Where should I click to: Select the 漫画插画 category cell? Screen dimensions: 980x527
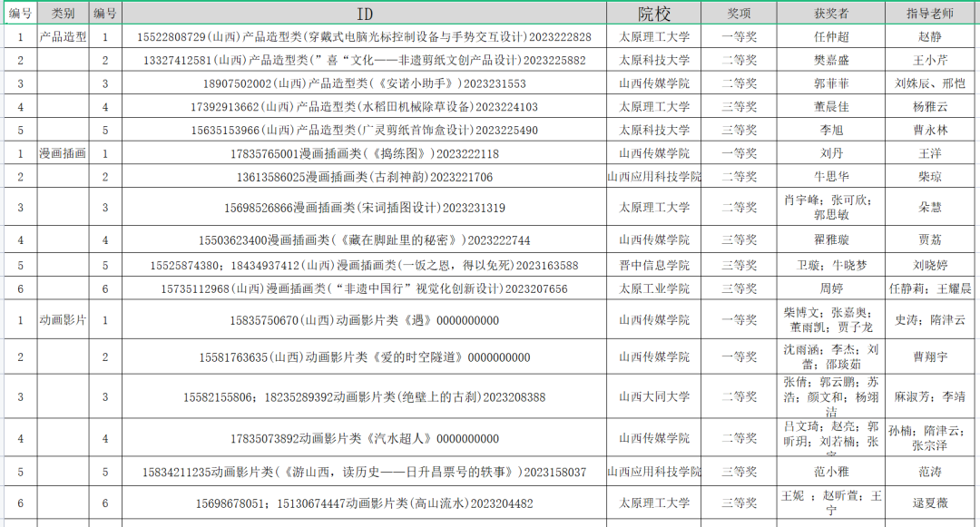point(64,153)
